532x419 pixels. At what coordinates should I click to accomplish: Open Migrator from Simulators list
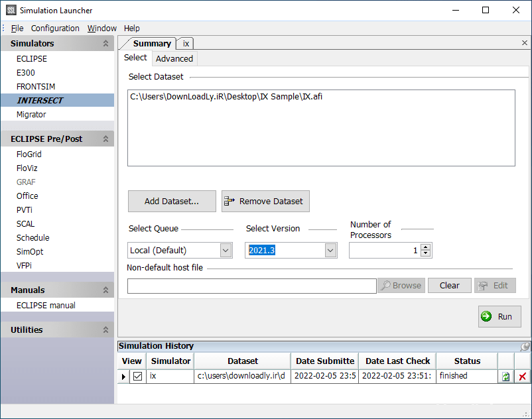point(31,114)
